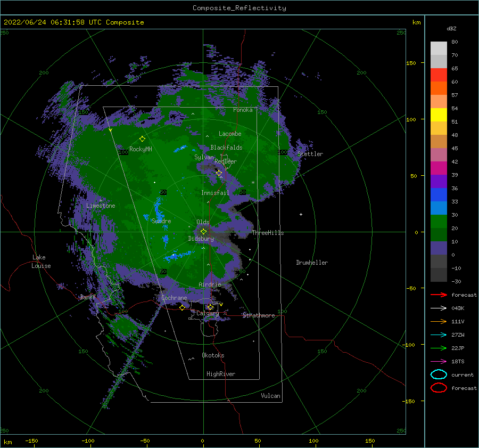The image size is (479, 448).
Task: Click the orange 111V arrow legend icon
Action: tap(439, 321)
